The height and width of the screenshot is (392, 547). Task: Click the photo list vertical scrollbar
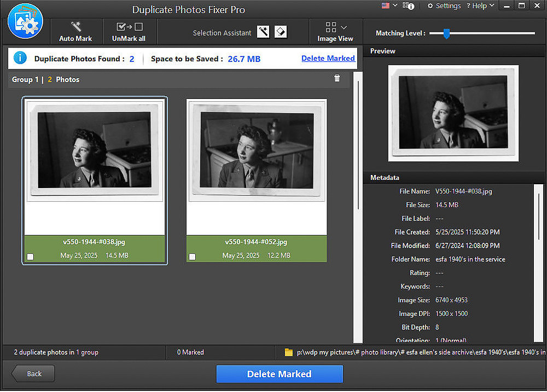(x=358, y=145)
